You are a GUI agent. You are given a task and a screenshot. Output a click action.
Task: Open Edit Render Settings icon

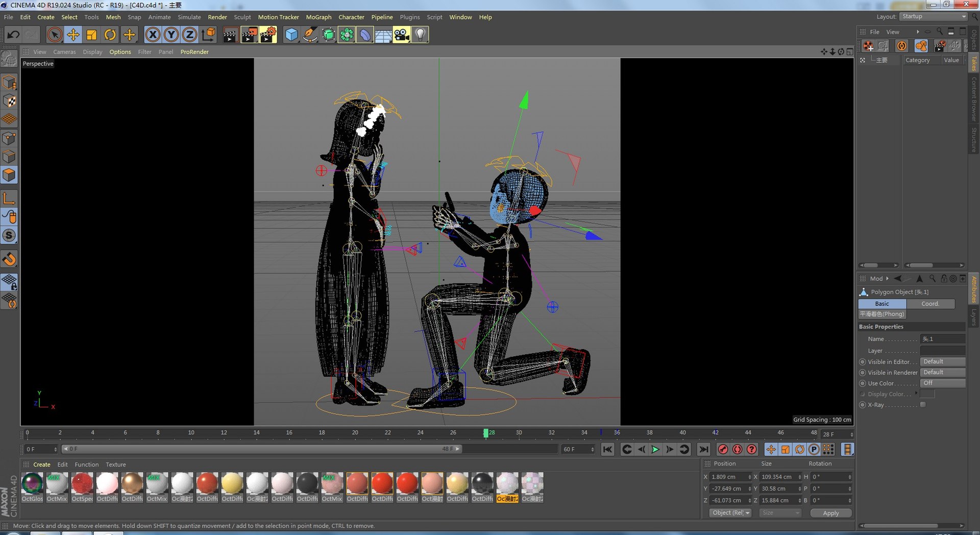pos(268,35)
